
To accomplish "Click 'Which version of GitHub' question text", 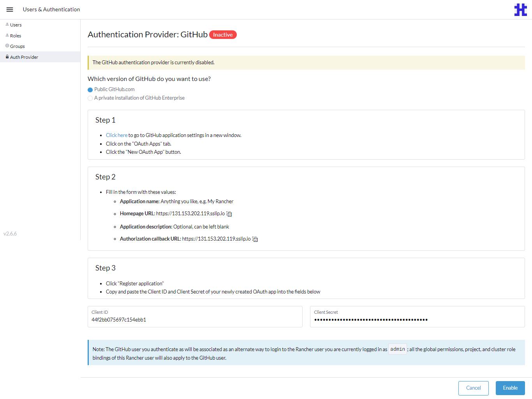I will click(149, 79).
